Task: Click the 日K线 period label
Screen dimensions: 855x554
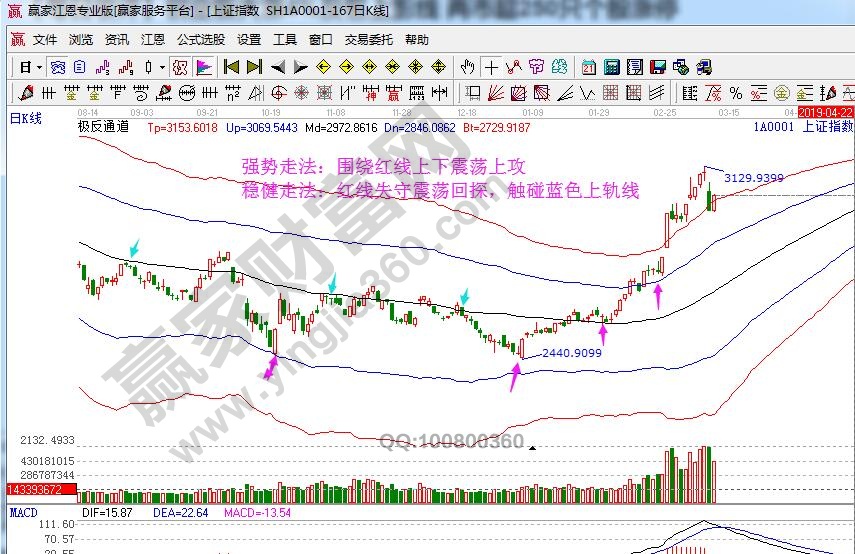Action: tap(25, 118)
